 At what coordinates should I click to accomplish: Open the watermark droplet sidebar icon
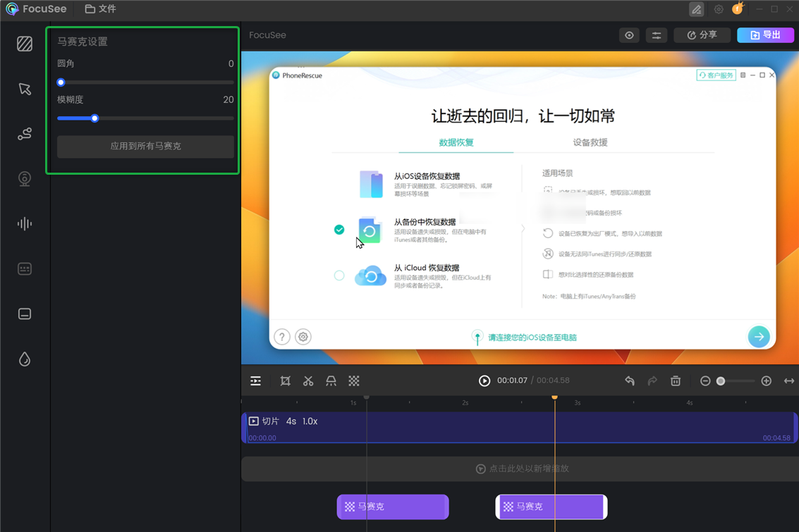tap(25, 359)
